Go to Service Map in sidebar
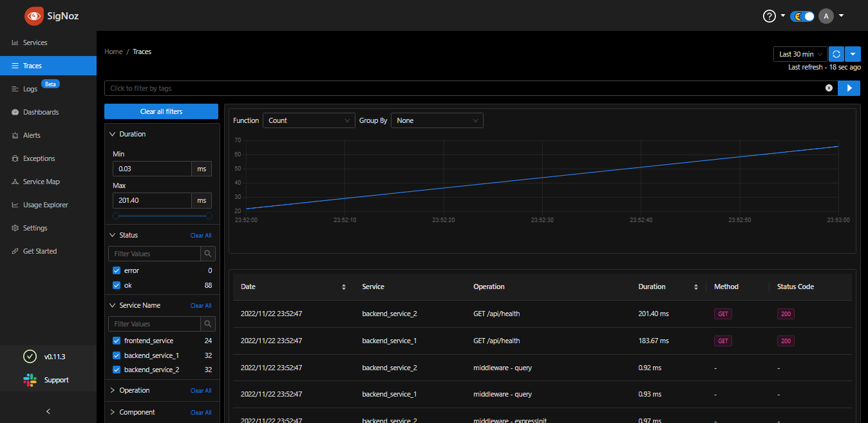Screen dimensions: 868x423 41,182
